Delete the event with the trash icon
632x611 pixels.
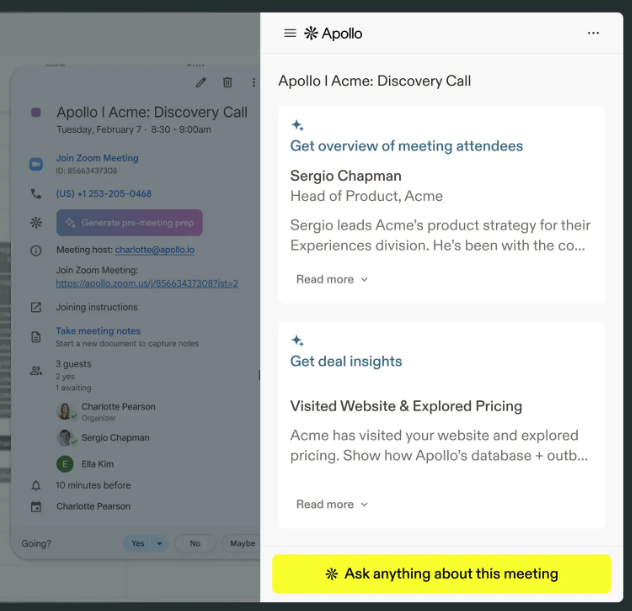228,83
